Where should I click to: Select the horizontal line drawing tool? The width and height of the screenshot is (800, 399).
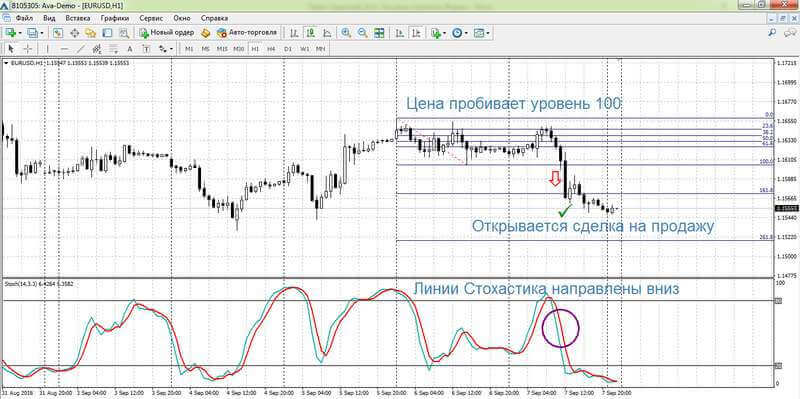tap(64, 48)
